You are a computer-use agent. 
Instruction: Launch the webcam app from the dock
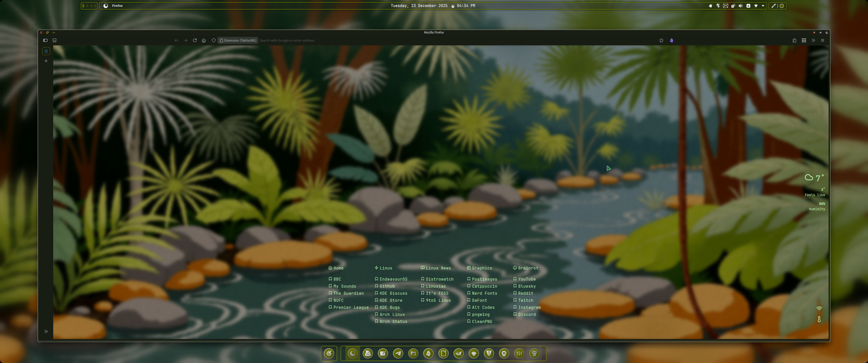pos(504,353)
